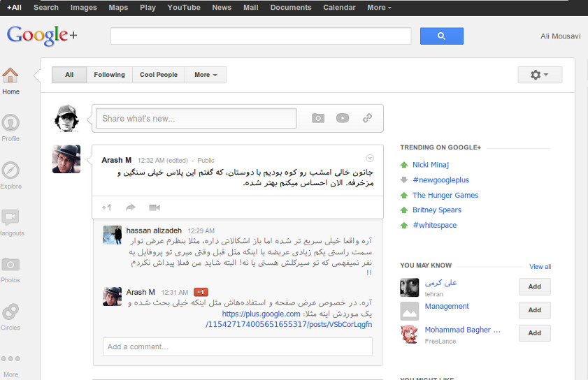This screenshot has height=380, width=588.
Task: Add the tehran suggested person to circles
Action: tap(535, 286)
